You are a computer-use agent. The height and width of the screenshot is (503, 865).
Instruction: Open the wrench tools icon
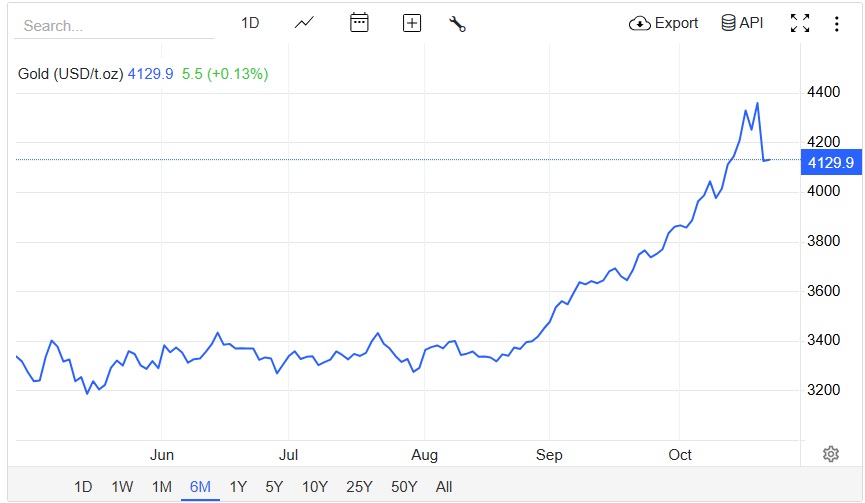point(458,24)
